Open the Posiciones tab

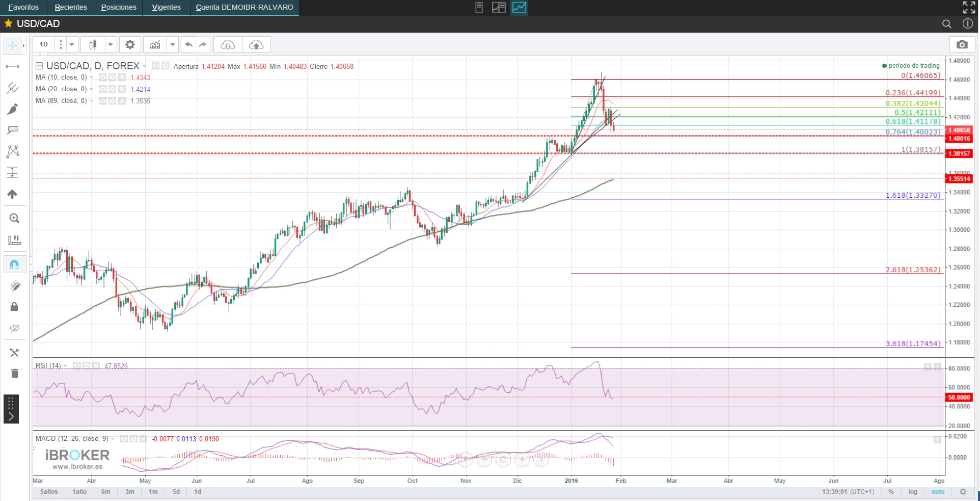click(119, 8)
